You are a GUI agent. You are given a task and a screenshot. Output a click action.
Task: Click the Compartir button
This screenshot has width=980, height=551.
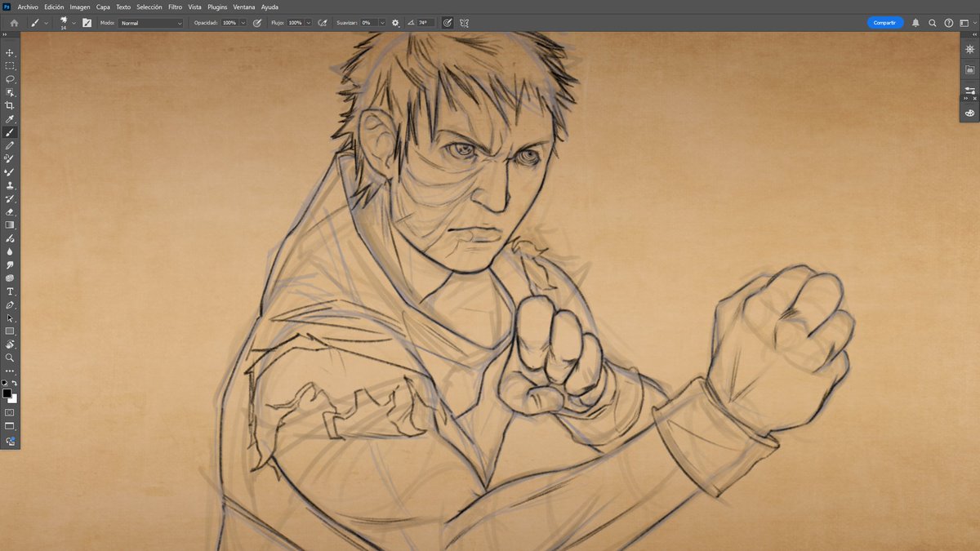pyautogui.click(x=884, y=23)
